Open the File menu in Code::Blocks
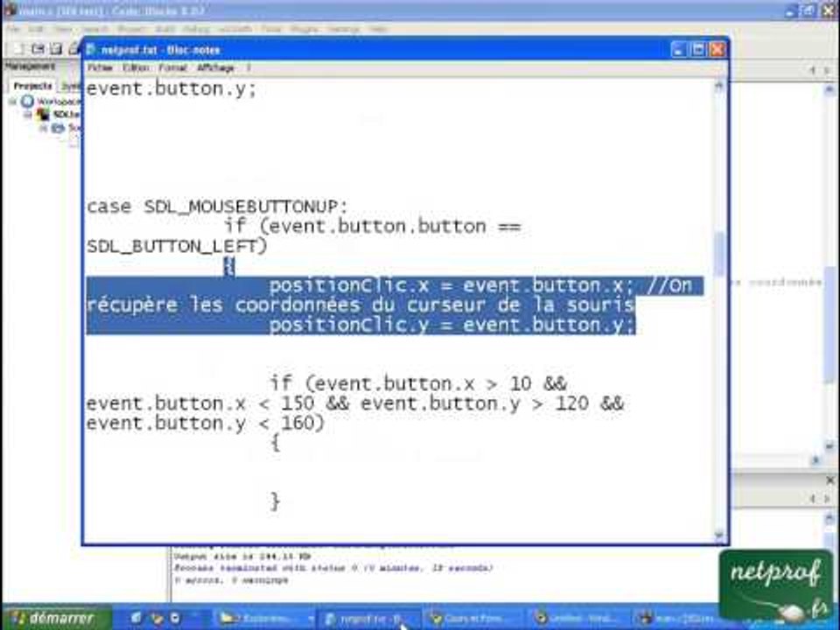The height and width of the screenshot is (630, 840). point(13,29)
